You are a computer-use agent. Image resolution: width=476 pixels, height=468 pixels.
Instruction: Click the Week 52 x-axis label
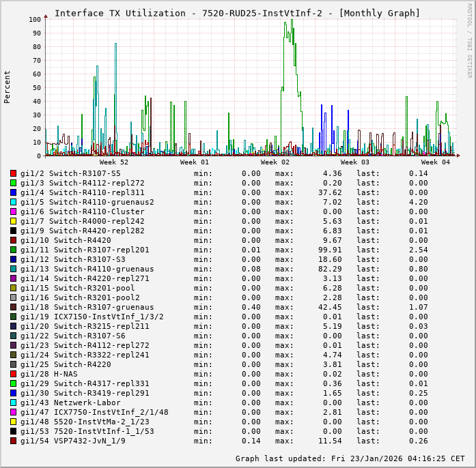click(x=113, y=162)
